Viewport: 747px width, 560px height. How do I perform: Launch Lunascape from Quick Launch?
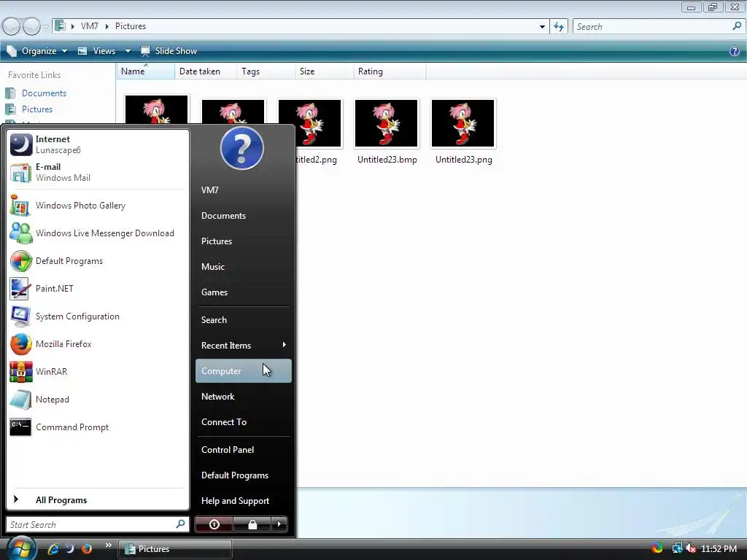tap(69, 548)
